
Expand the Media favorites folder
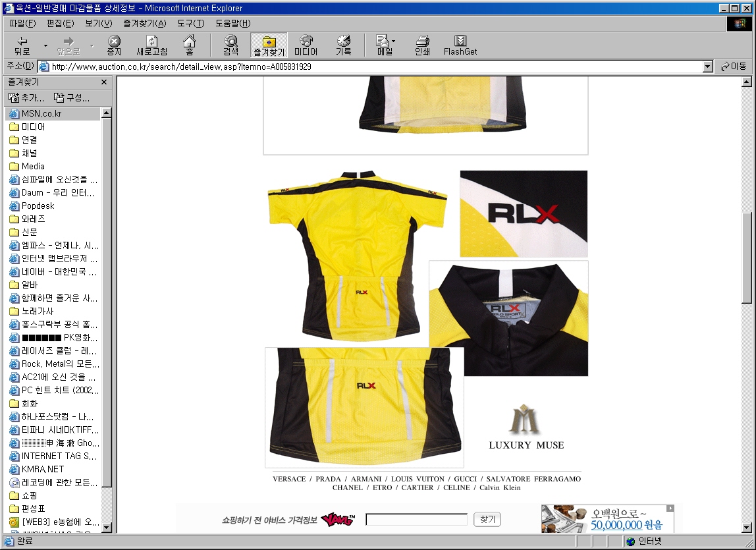(28, 166)
